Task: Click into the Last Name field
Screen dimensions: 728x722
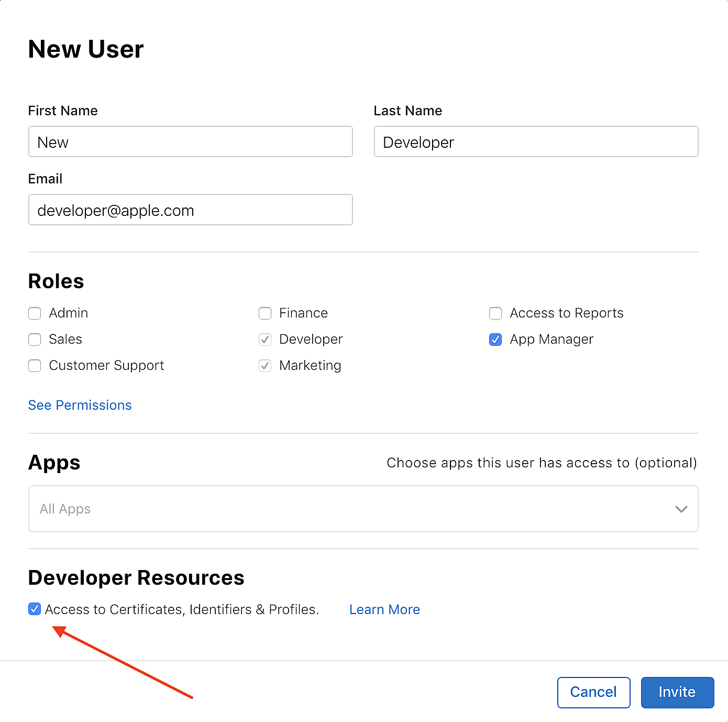Action: [536, 141]
